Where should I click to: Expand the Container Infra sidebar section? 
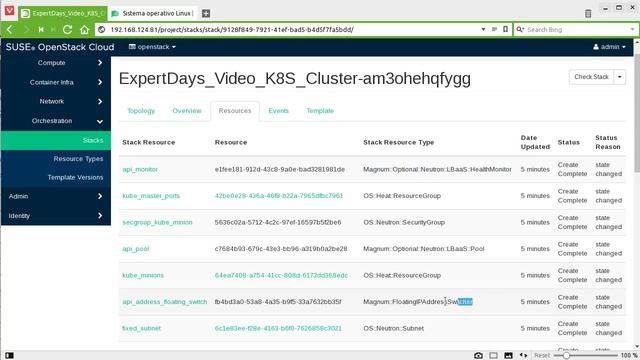tap(56, 82)
